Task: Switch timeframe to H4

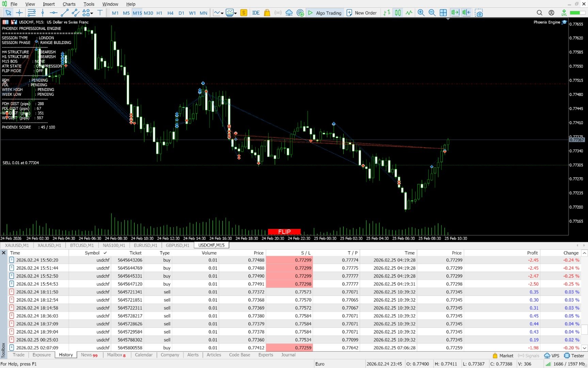Action: click(170, 13)
